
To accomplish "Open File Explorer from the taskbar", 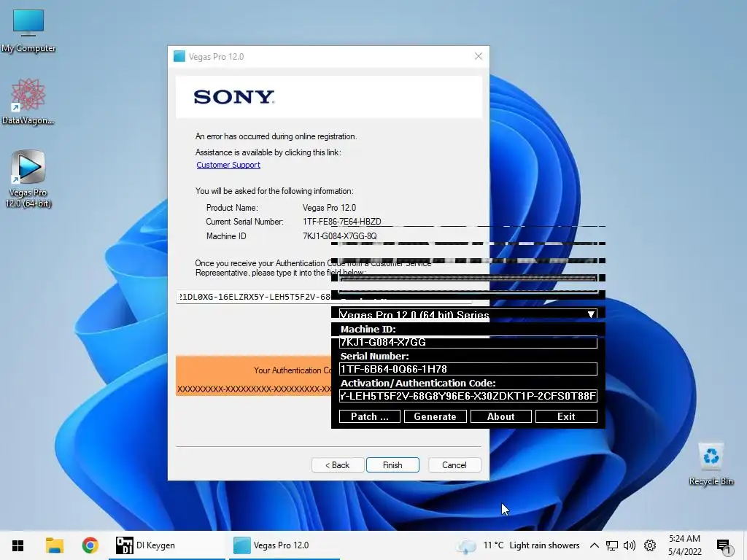I will 54,545.
